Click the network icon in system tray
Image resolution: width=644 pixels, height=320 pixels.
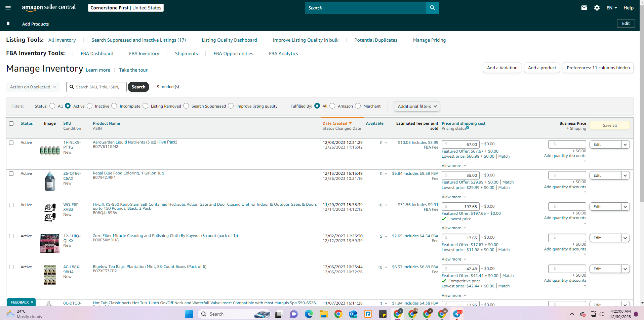[593, 314]
